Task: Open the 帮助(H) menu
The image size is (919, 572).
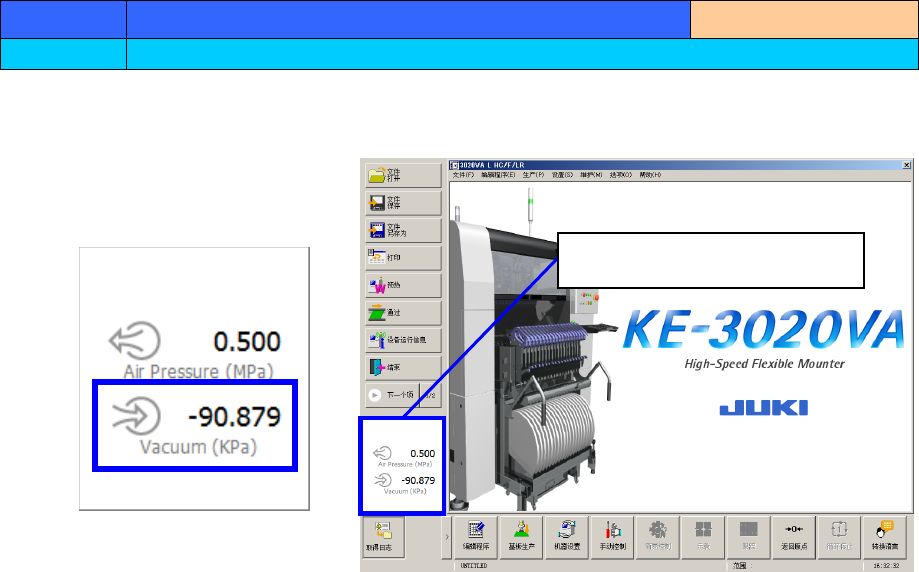Action: click(650, 175)
